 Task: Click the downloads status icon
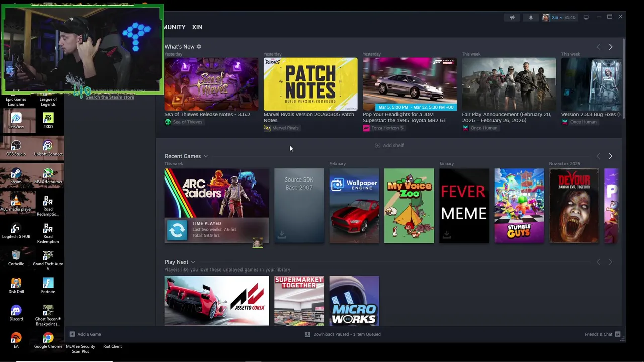coord(307,334)
